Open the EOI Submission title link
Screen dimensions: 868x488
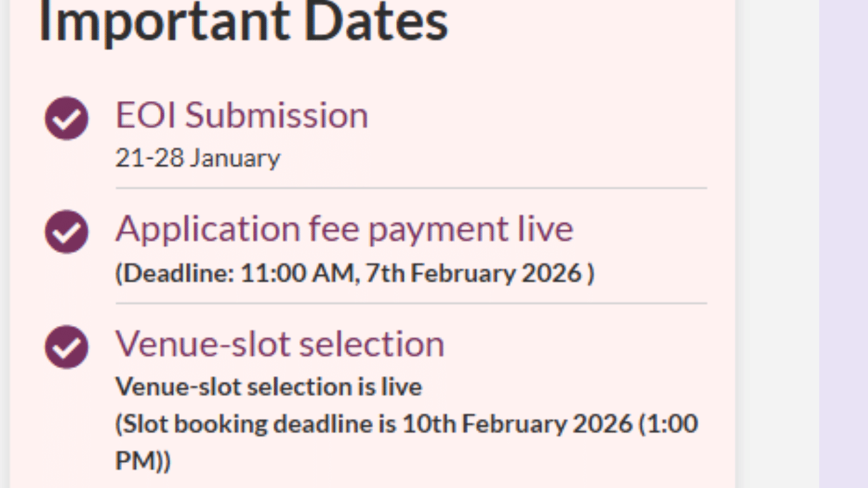coord(241,115)
